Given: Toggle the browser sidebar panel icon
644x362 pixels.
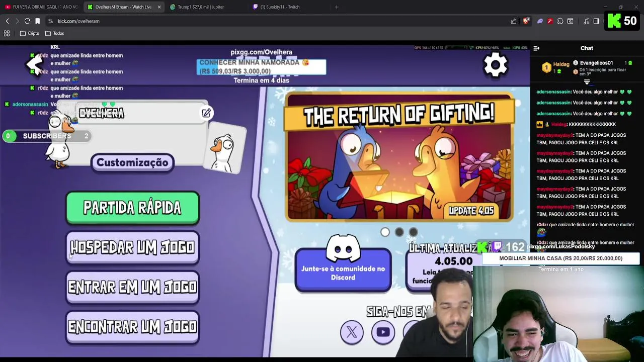Looking at the screenshot, I should click(x=596, y=21).
